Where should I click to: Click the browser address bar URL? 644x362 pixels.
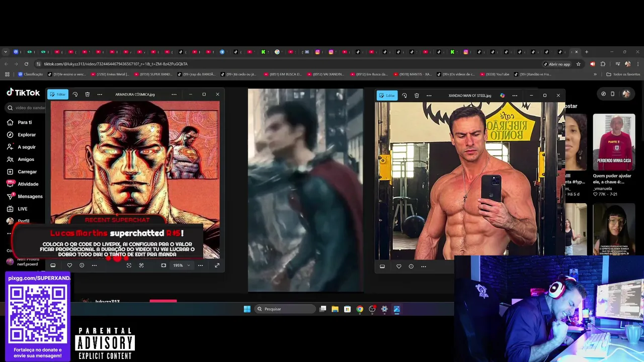click(x=116, y=64)
